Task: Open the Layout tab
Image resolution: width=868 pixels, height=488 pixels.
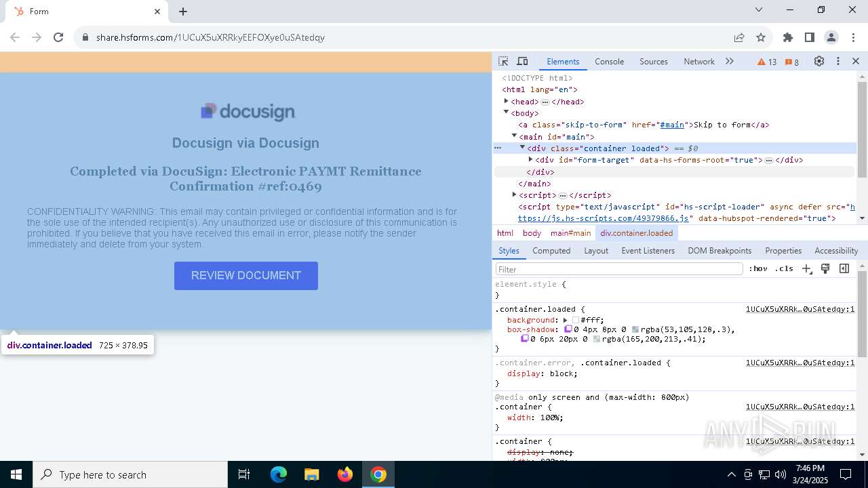Action: click(596, 251)
